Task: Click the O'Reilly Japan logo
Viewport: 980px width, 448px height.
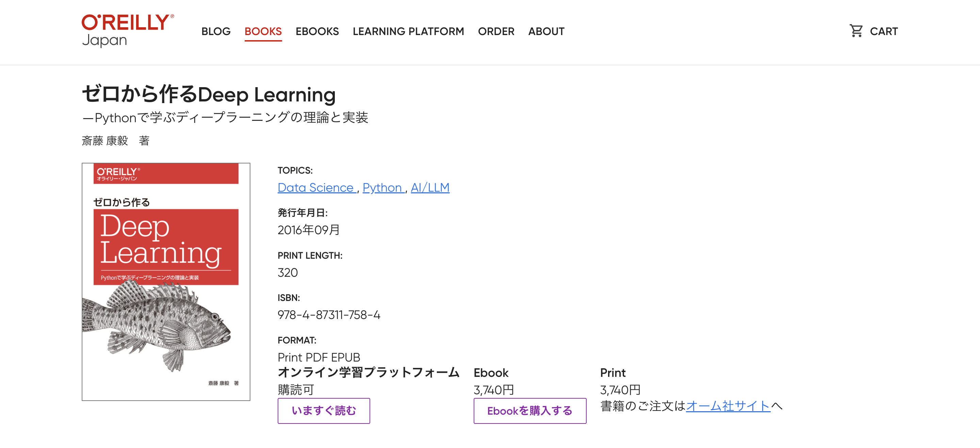Action: tap(128, 31)
